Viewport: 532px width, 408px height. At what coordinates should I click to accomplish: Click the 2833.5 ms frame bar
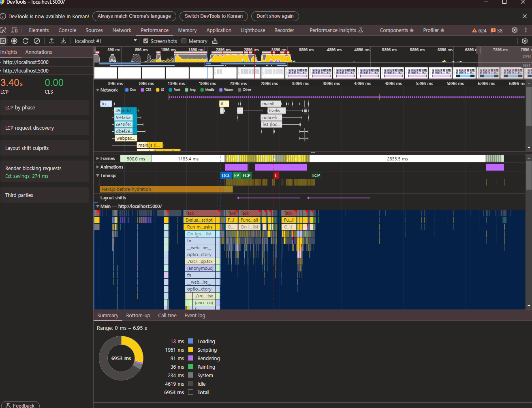(397, 159)
